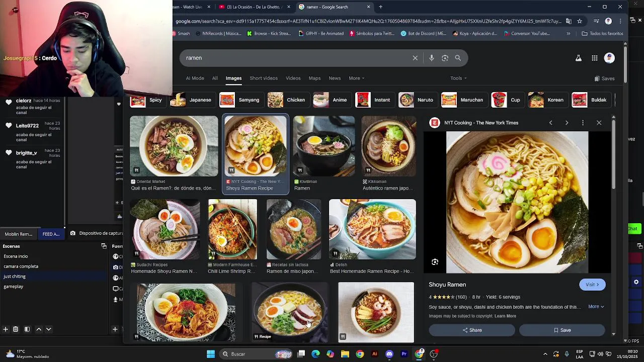Open a new Chrome tab
The width and height of the screenshot is (644, 362).
coord(380,7)
